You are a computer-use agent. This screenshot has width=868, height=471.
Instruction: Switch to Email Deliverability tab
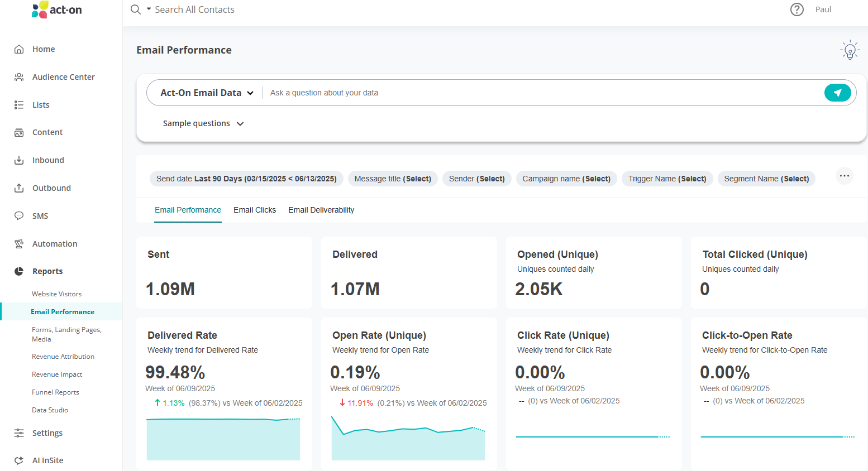coord(321,210)
